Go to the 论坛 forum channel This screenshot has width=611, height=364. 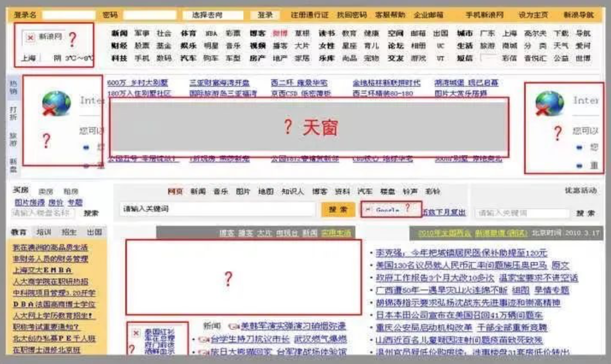(x=396, y=45)
